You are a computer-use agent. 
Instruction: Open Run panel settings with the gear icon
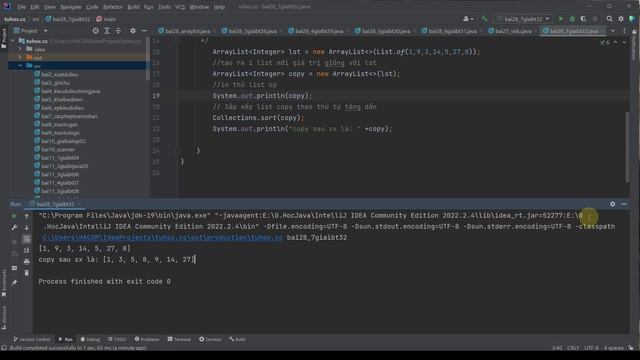point(613,204)
